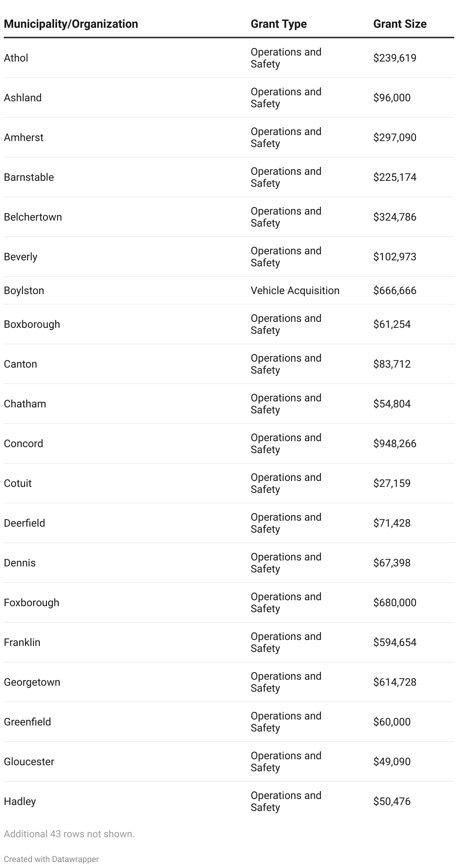Click Amherst's Operations and Safety cell
The height and width of the screenshot is (868, 458).
click(x=286, y=137)
